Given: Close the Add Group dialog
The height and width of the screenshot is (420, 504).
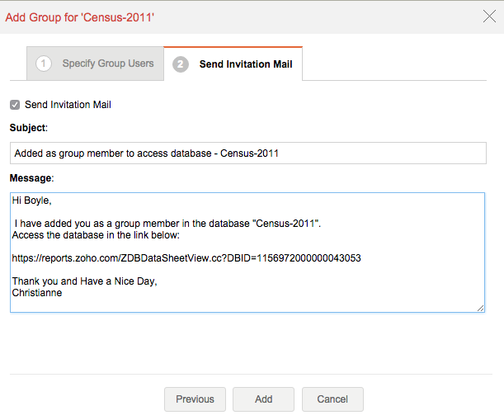Looking at the screenshot, I should (488, 16).
